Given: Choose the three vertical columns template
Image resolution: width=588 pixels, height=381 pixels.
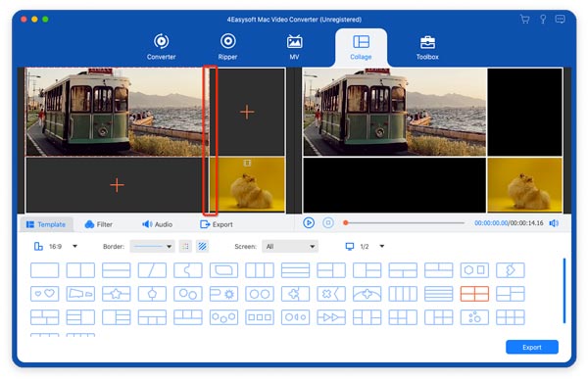Looking at the screenshot, I should [x=260, y=269].
